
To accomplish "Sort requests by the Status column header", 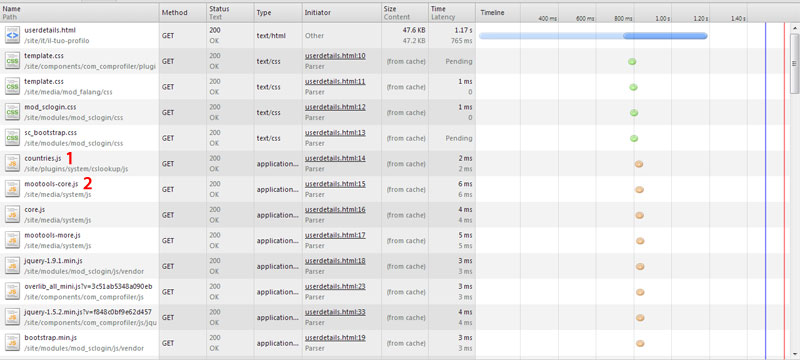I will [230, 13].
